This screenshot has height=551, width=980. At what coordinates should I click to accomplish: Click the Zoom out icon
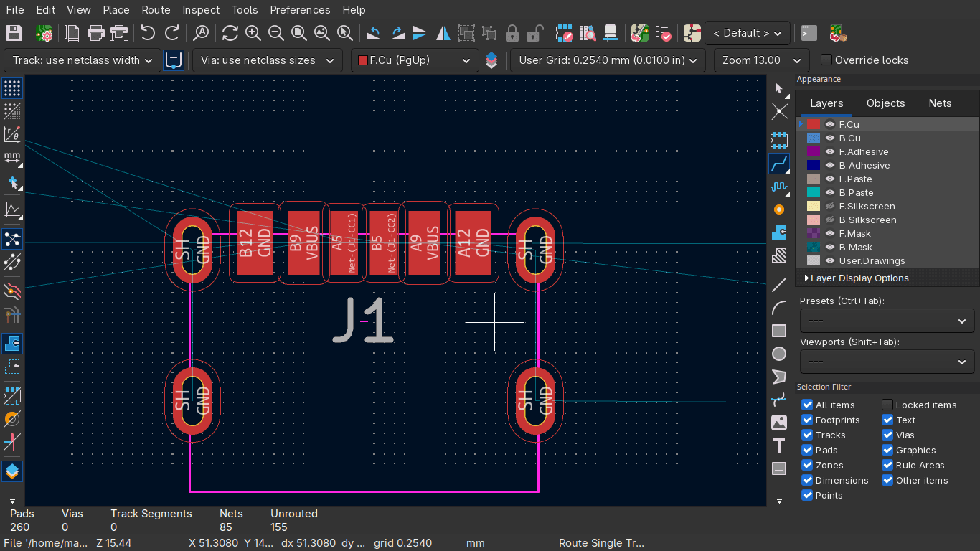click(276, 33)
